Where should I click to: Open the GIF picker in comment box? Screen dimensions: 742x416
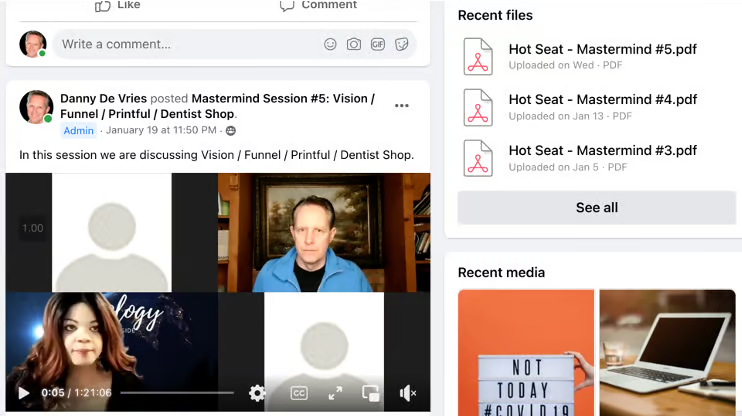(x=378, y=44)
